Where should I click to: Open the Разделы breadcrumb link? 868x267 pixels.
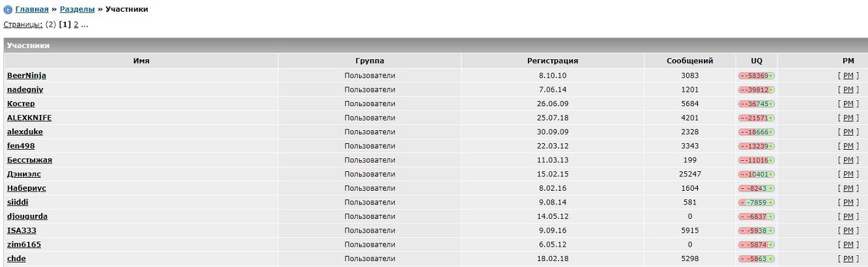point(77,10)
